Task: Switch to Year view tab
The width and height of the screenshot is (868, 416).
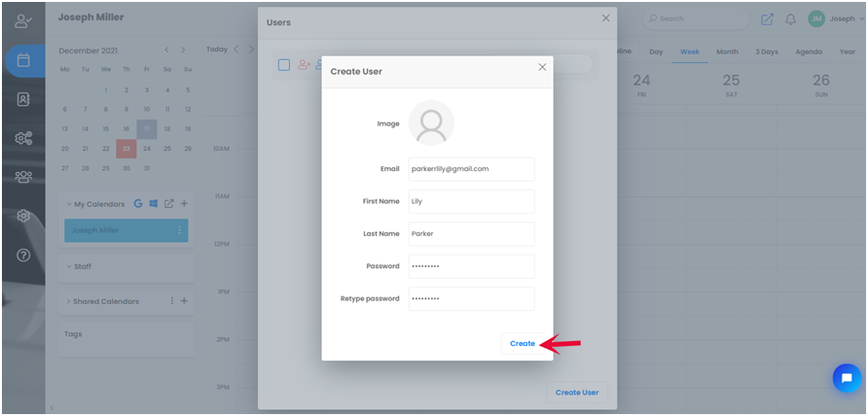Action: pyautogui.click(x=848, y=52)
